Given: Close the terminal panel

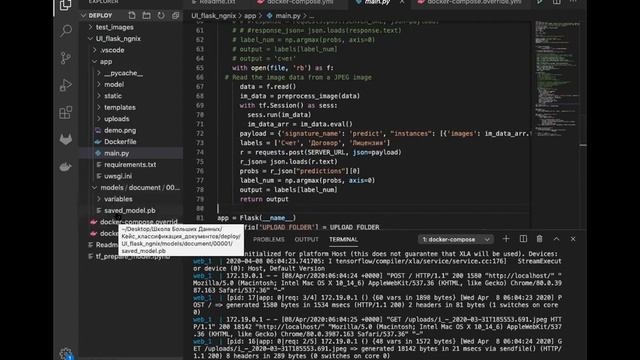Looking at the screenshot, I should coord(573,239).
